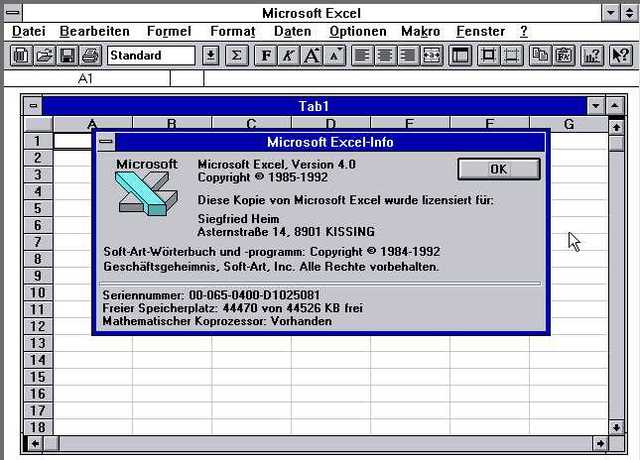
Task: Increase font size with large A icon
Action: (312, 55)
